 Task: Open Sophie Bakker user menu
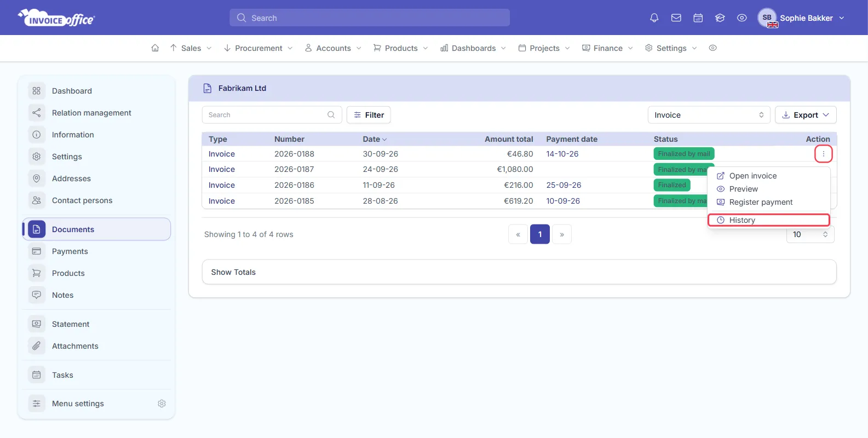(801, 18)
